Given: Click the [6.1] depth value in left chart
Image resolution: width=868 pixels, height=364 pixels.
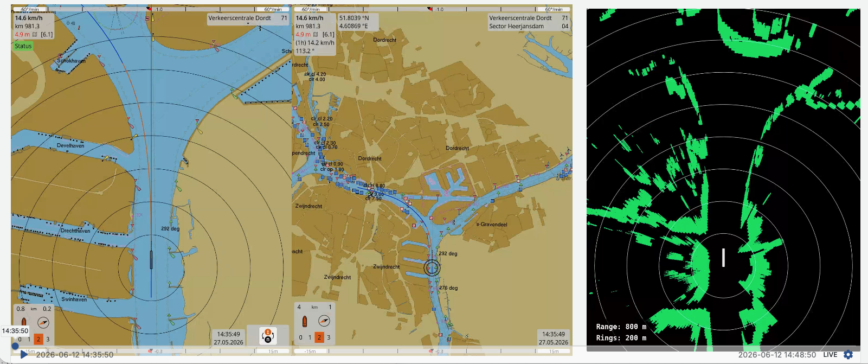Looking at the screenshot, I should 47,34.
